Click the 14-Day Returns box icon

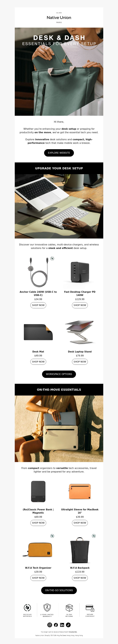69,607
